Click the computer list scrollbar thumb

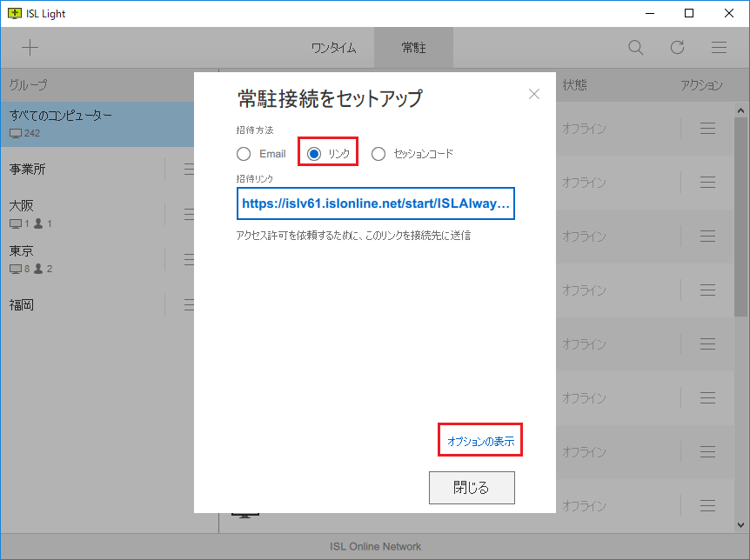tap(740, 217)
